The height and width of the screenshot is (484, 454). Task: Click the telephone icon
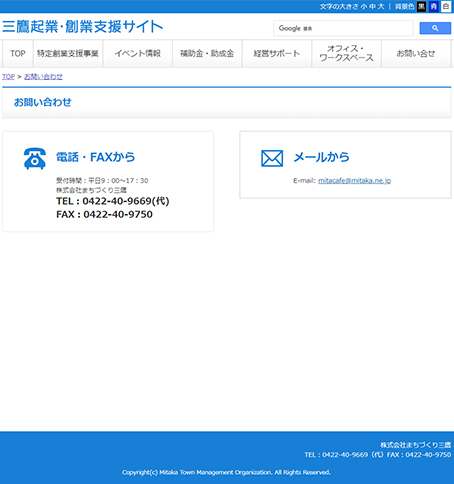tap(35, 158)
